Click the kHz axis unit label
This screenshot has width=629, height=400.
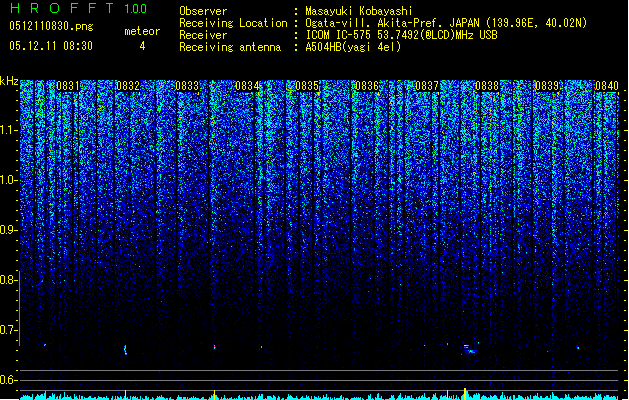(x=9, y=81)
